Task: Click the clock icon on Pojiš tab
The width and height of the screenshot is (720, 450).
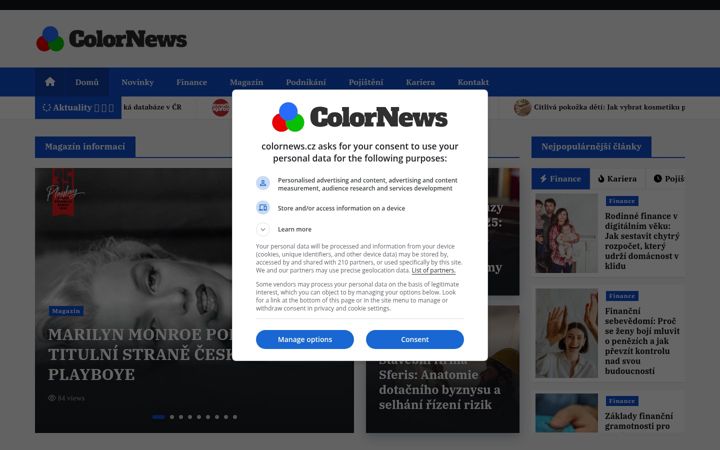Action: pyautogui.click(x=658, y=179)
